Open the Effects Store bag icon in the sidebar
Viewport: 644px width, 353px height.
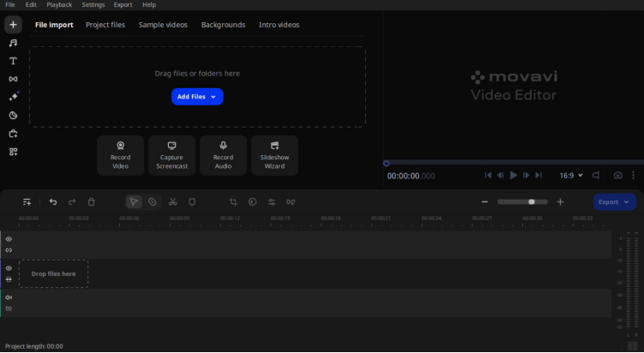[x=13, y=134]
